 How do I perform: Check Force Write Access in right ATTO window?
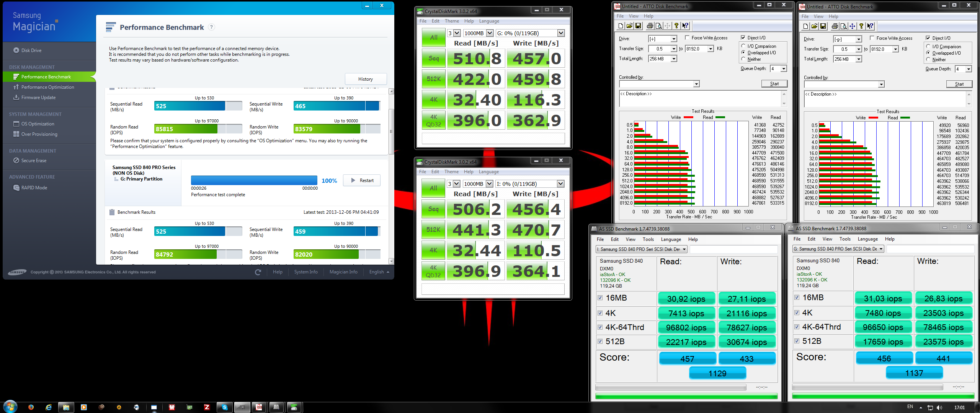coord(872,38)
